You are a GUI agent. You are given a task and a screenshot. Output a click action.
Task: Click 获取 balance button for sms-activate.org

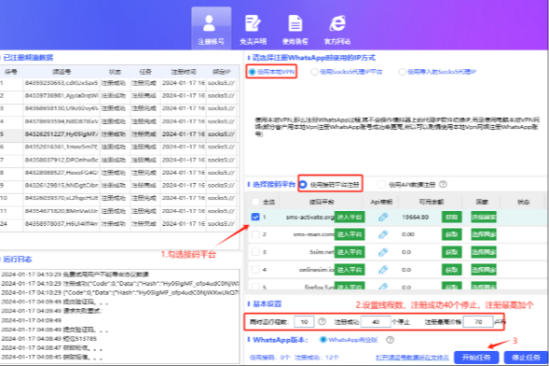[452, 217]
